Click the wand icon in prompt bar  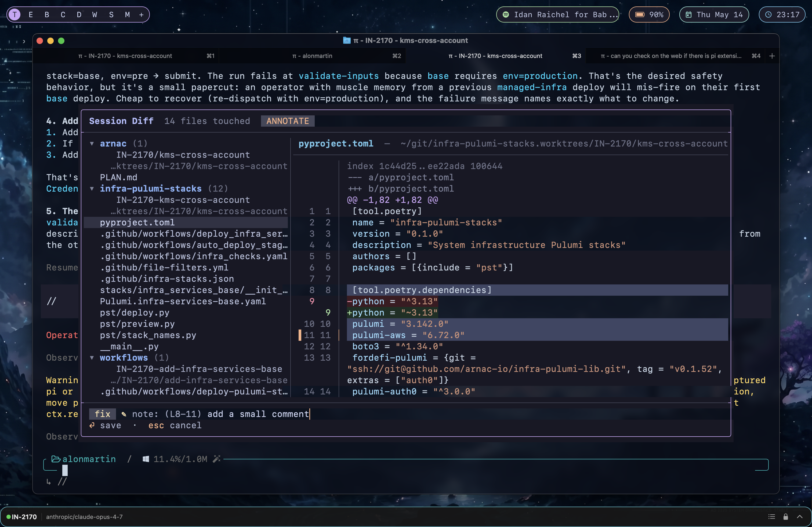click(x=216, y=459)
